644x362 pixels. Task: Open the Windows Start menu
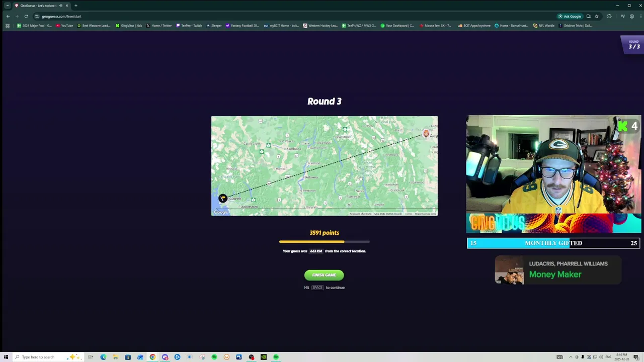coord(6,357)
